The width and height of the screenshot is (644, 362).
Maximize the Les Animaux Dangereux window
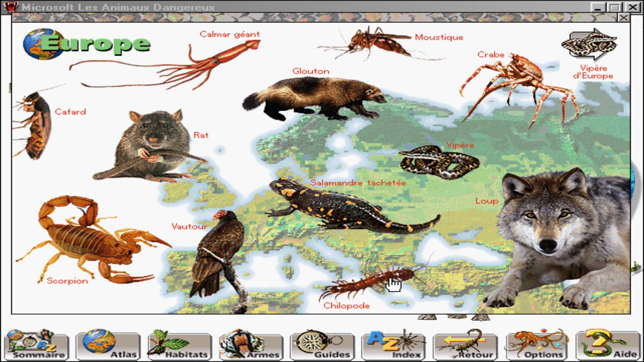[614, 7]
